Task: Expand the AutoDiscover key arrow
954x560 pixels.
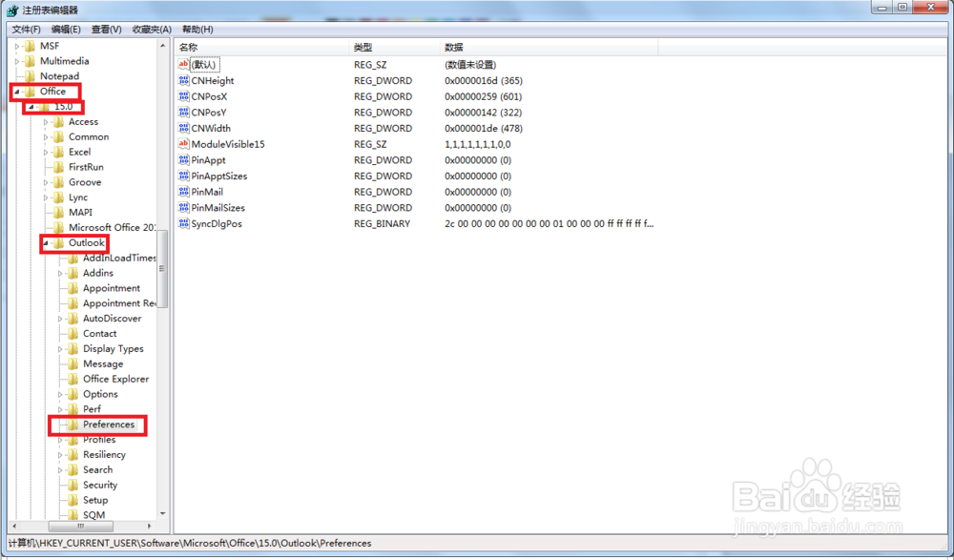Action: pyautogui.click(x=60, y=319)
